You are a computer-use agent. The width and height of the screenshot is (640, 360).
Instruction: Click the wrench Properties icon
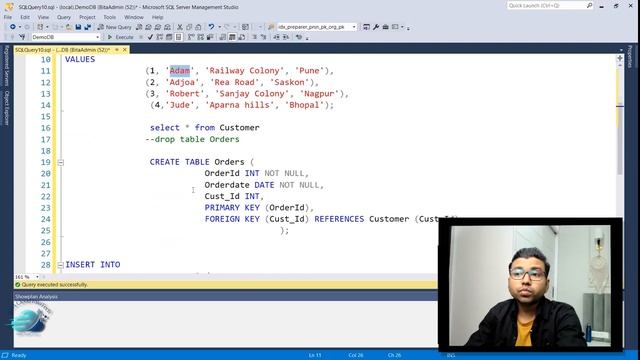[376, 27]
